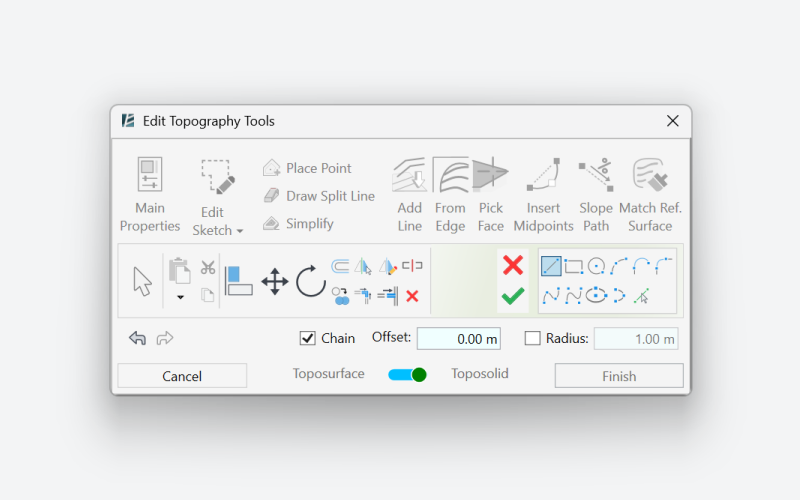The width and height of the screenshot is (800, 500).
Task: Click the Finish button
Action: tap(619, 376)
